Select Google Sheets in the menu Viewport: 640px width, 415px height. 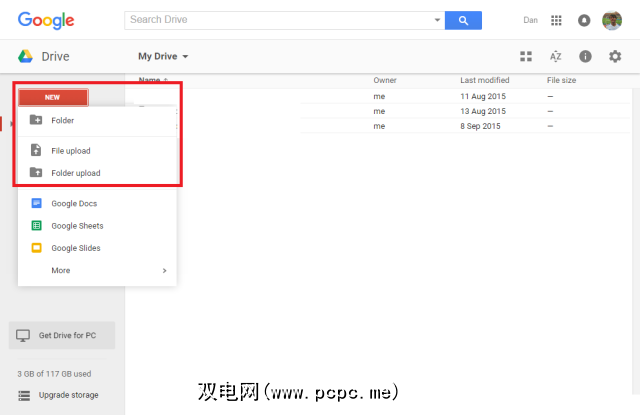97,226
